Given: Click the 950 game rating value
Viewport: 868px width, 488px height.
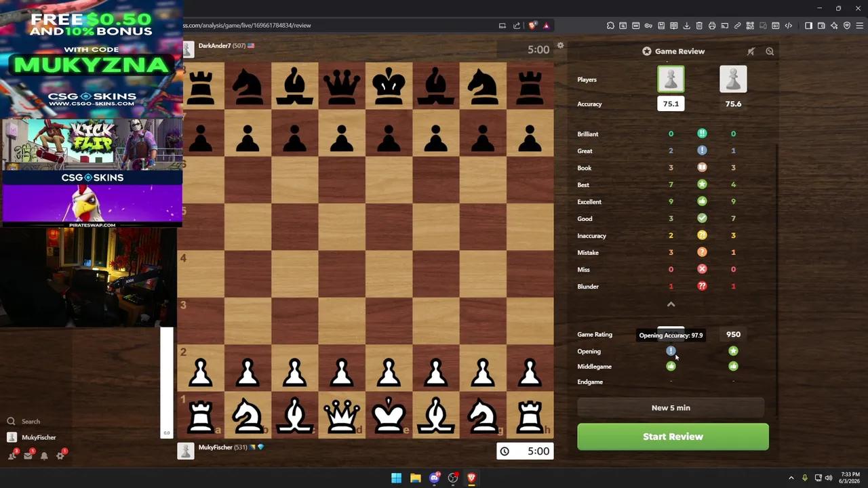Looking at the screenshot, I should [x=733, y=334].
